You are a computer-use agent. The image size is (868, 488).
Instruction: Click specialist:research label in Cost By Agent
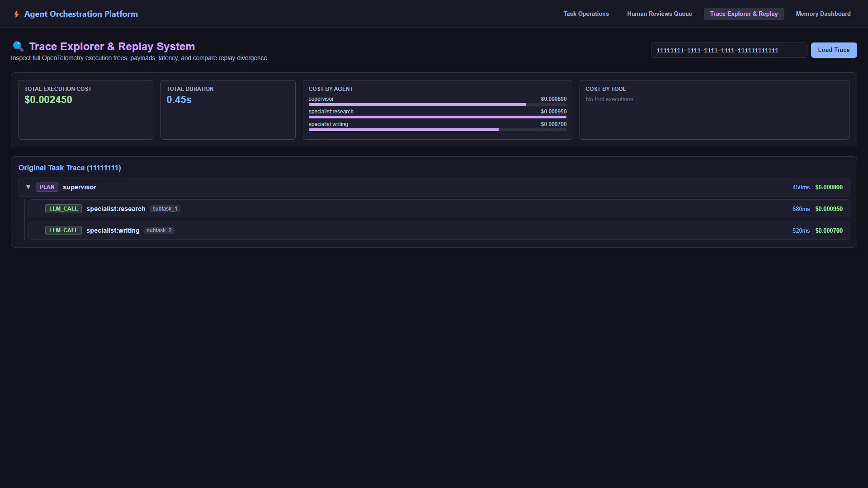(331, 112)
